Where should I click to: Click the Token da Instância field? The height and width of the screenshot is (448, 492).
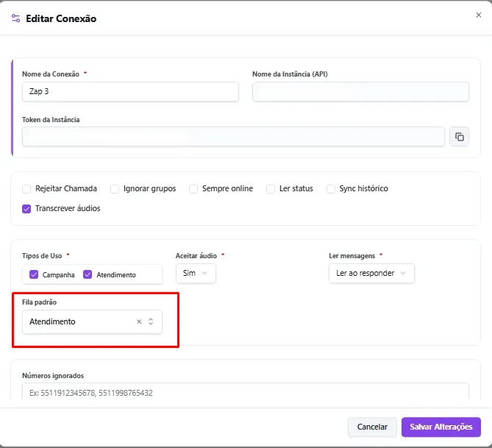click(233, 137)
